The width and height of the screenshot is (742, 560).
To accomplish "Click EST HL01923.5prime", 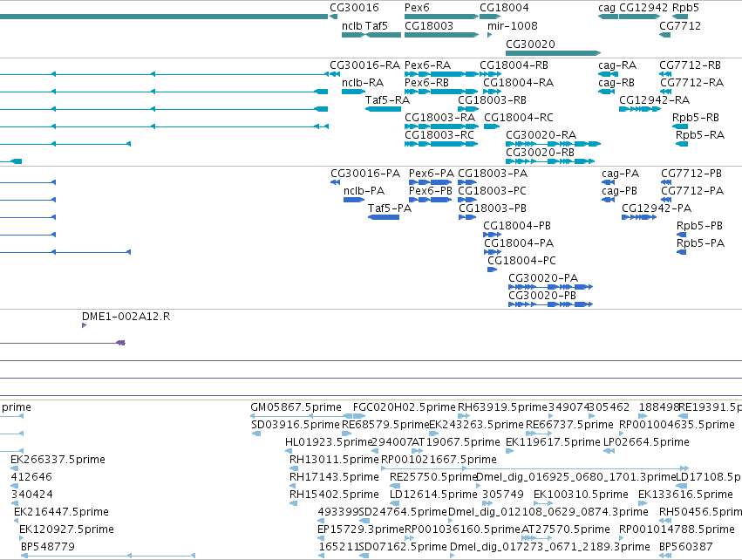I will click(289, 451).
